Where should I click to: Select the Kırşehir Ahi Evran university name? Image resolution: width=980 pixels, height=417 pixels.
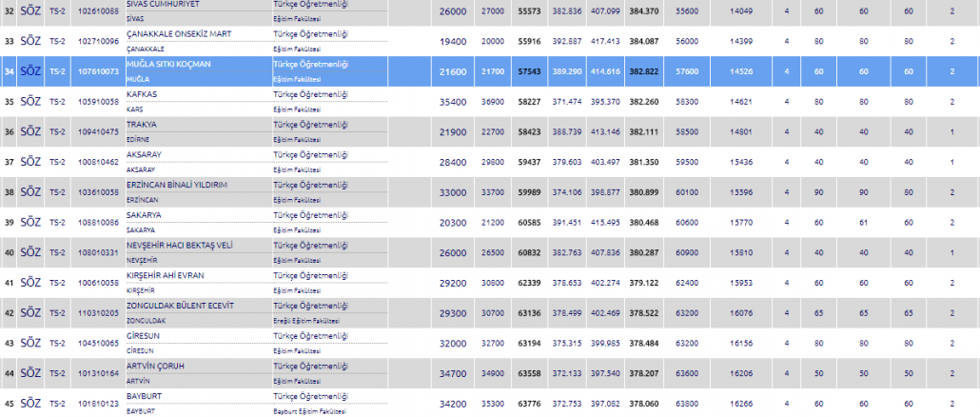(x=166, y=275)
